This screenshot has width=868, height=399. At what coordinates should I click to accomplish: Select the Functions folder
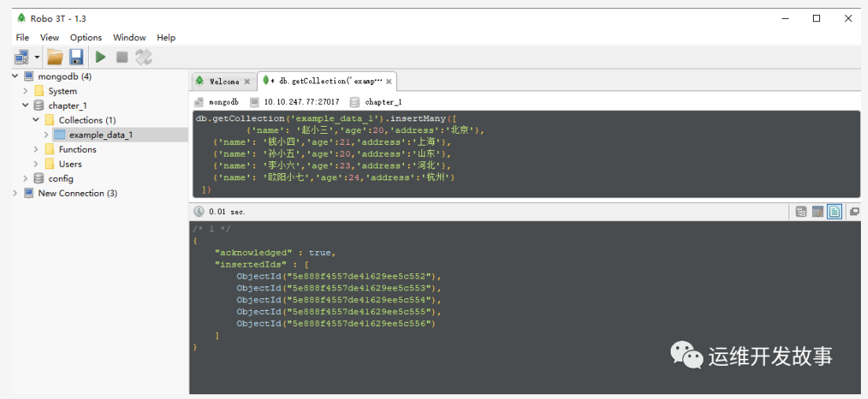click(78, 150)
